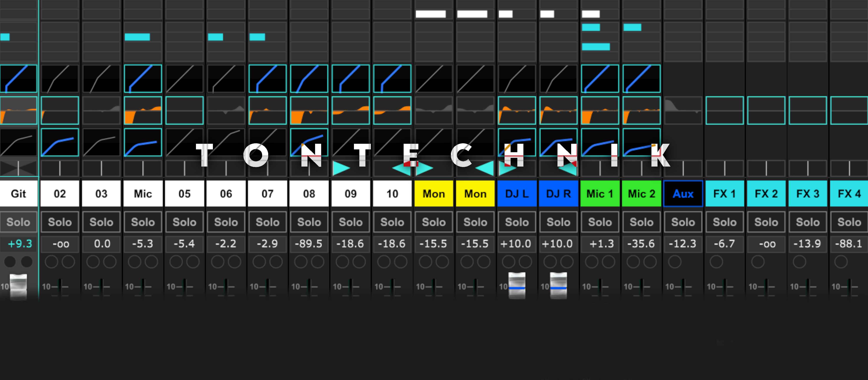Open the EQ graph on Mic channel

[x=143, y=110]
